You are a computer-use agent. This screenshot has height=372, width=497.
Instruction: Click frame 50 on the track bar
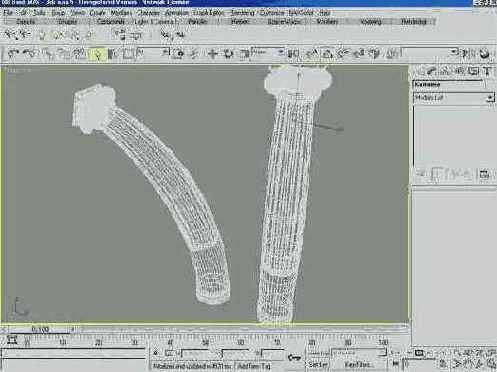click(206, 342)
